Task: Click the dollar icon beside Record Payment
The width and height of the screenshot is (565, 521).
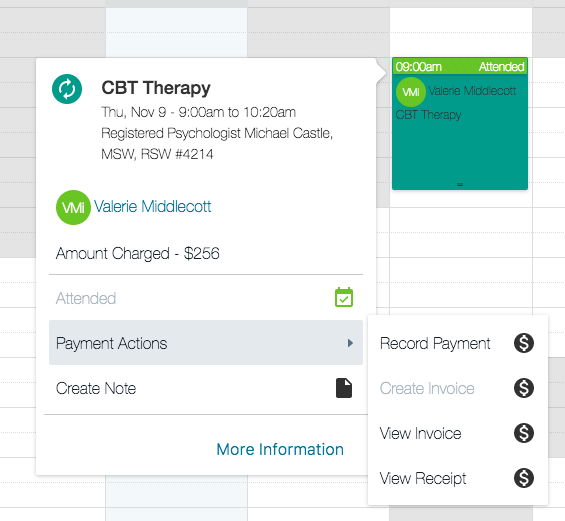Action: 524,343
